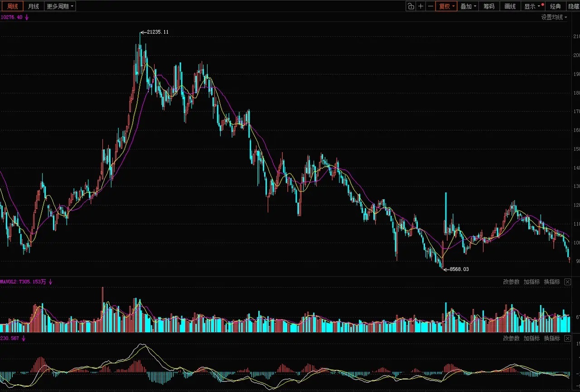Click 改参数 in the volume panel
Screen dimensions: 580x392
click(x=511, y=282)
